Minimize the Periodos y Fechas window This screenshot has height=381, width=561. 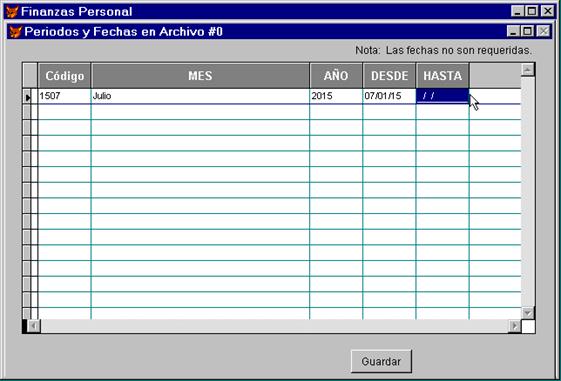click(x=513, y=31)
